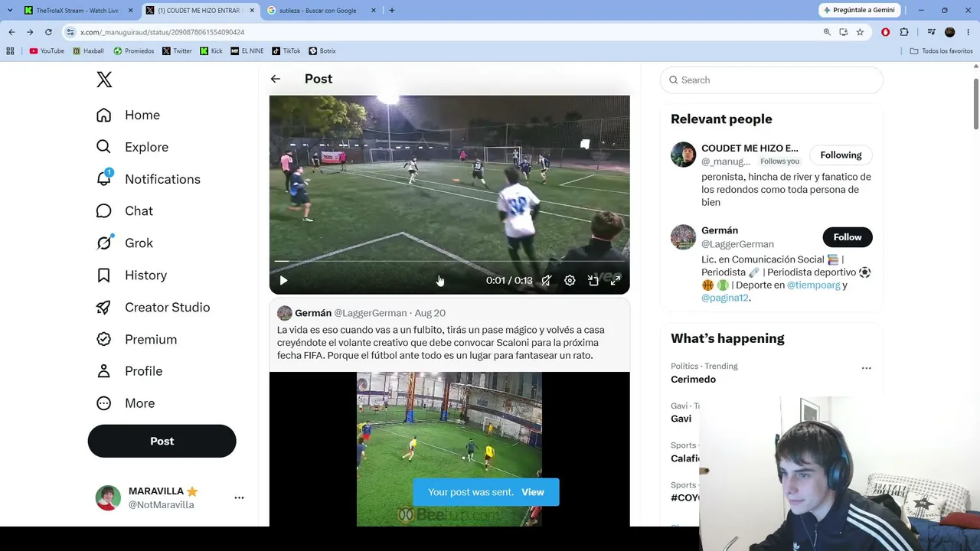980x551 pixels.
Task: Click the Search input field on X
Action: (772, 80)
